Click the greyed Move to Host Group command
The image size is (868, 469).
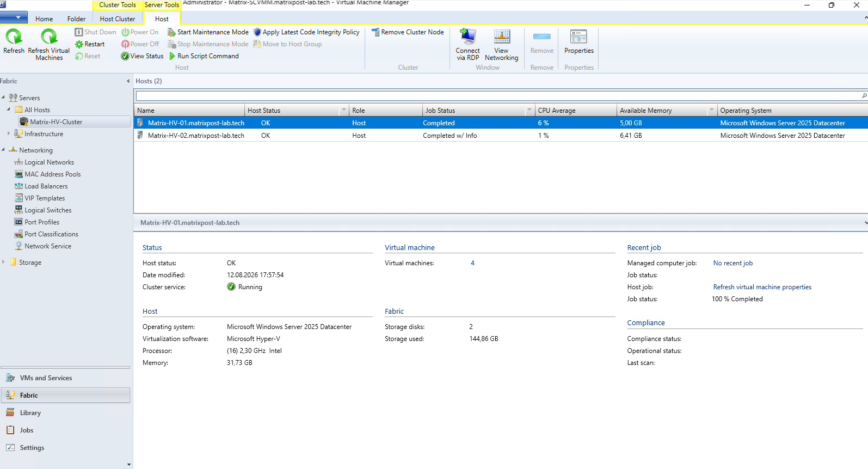287,44
